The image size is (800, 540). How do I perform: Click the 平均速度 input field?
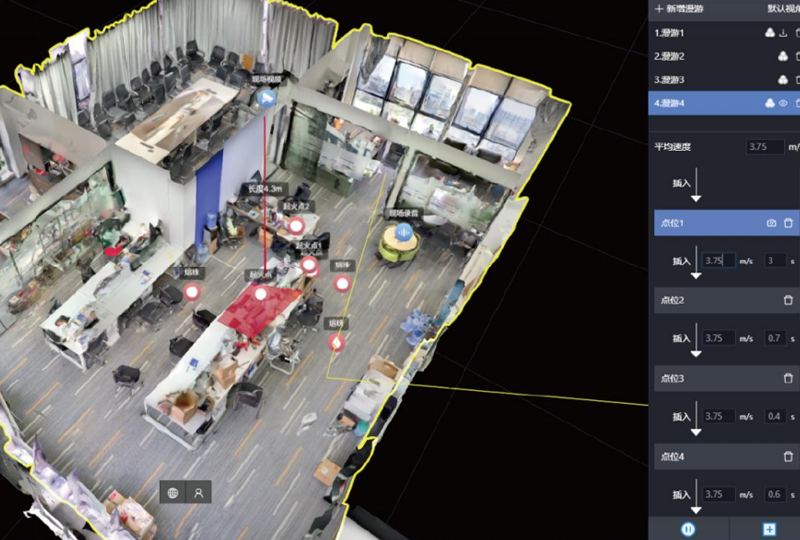point(765,147)
